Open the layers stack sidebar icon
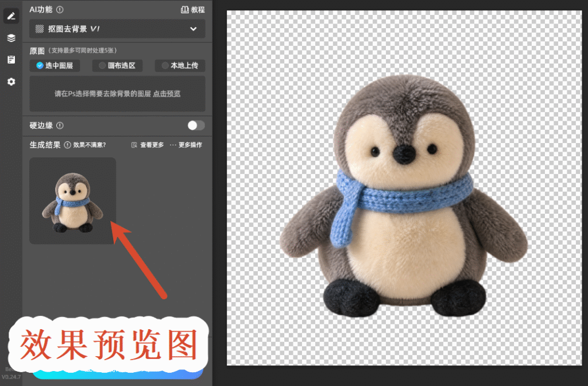Viewport: 588px width, 386px height. [11, 38]
